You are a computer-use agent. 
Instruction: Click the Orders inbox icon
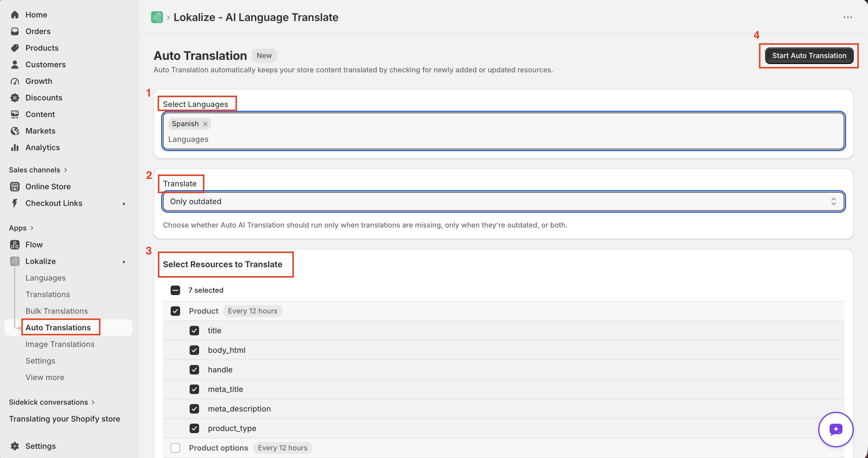pos(15,31)
